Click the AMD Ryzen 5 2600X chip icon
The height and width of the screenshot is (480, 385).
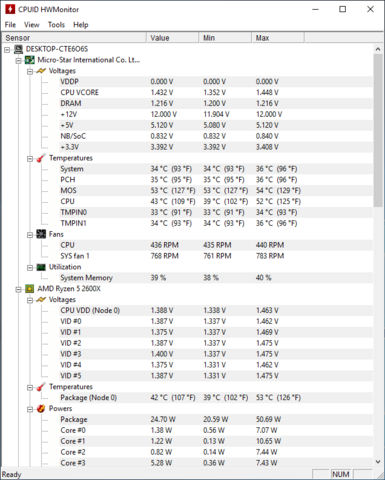pyautogui.click(x=30, y=289)
